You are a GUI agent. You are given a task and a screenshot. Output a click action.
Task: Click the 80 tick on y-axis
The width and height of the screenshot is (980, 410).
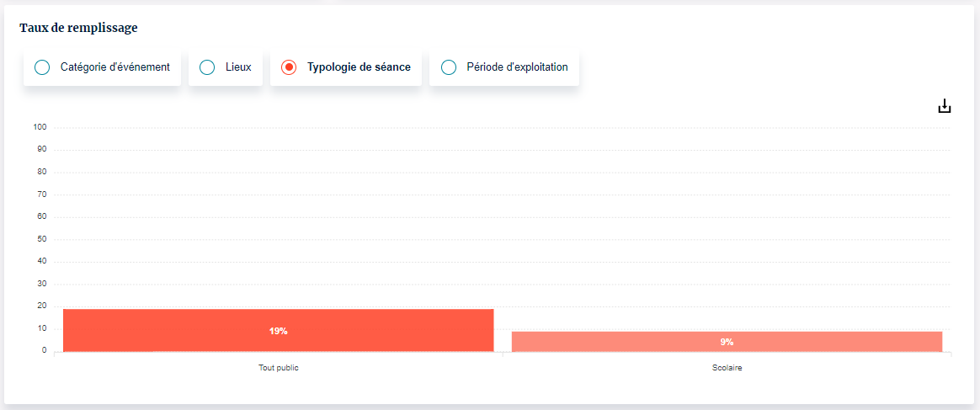[x=41, y=172]
